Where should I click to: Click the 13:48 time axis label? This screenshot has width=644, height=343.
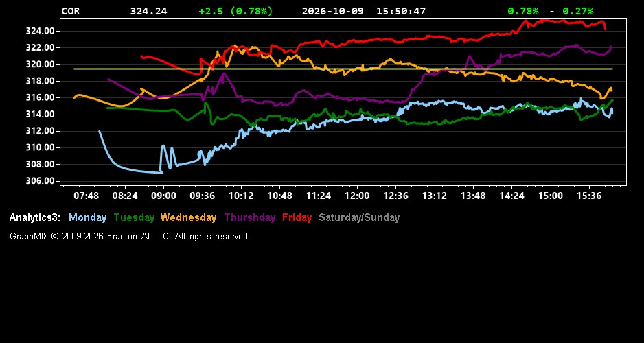click(473, 196)
